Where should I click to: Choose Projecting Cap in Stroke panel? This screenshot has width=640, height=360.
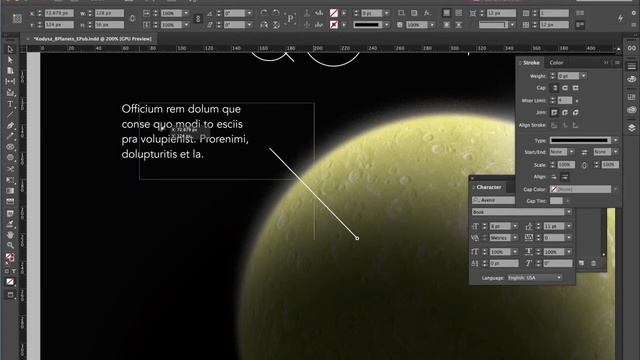(x=576, y=88)
